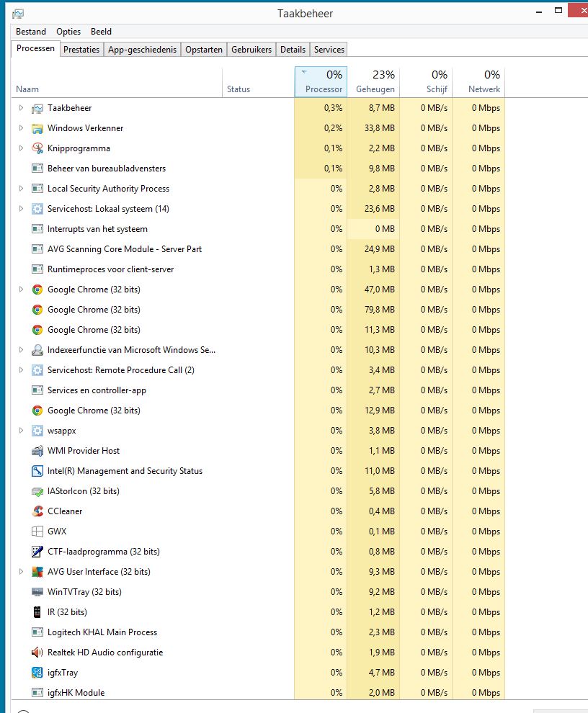Switch to the Services tab
This screenshot has width=588, height=713.
point(329,50)
